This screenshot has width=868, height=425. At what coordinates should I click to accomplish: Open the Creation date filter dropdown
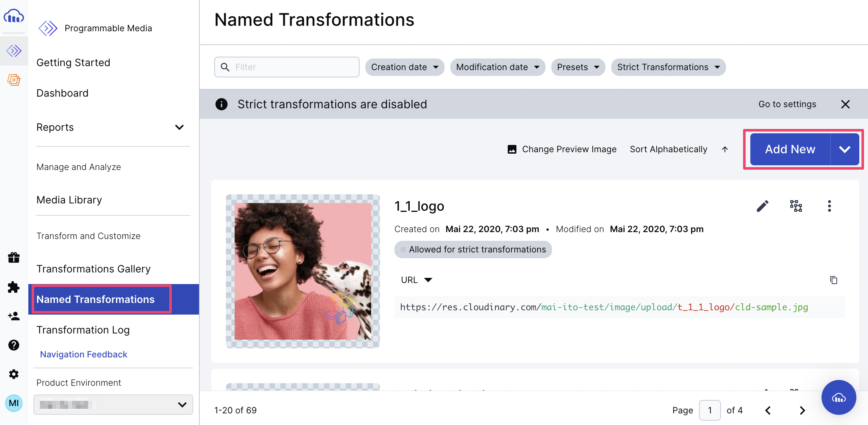(405, 67)
